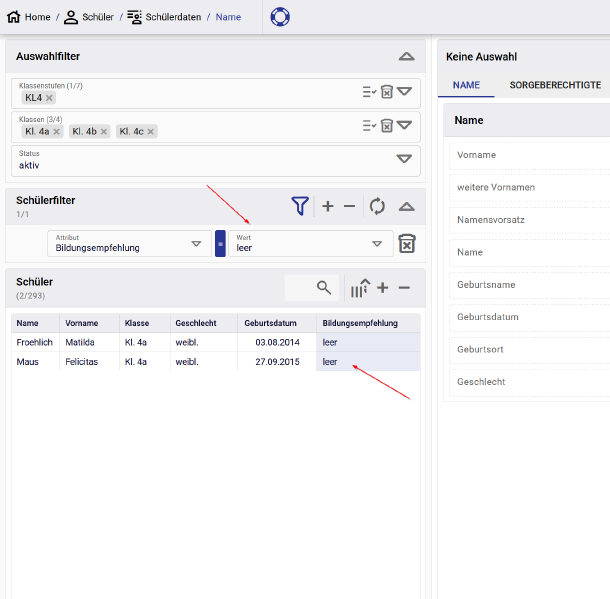Select all entries in Klassenstufen field
The height and width of the screenshot is (599, 610).
point(368,92)
